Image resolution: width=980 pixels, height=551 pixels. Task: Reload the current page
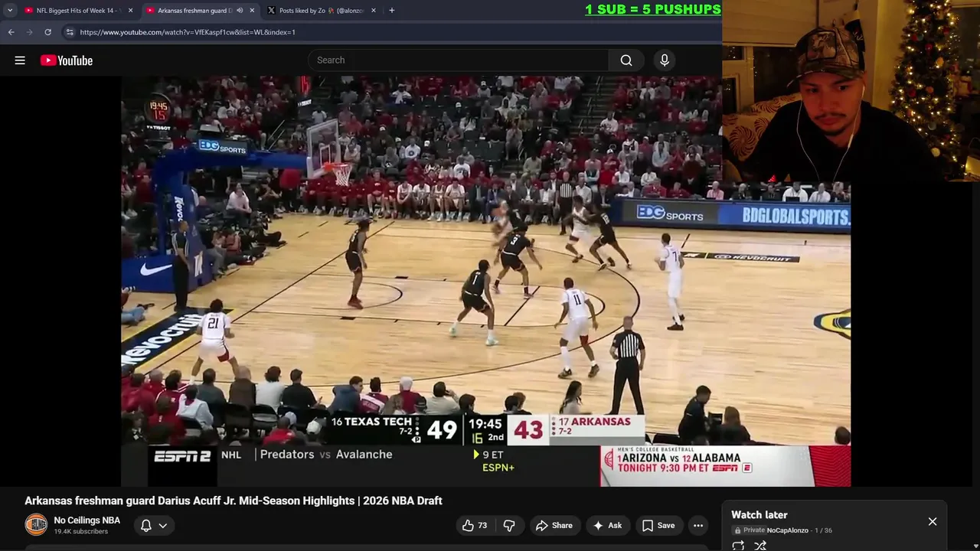(47, 32)
